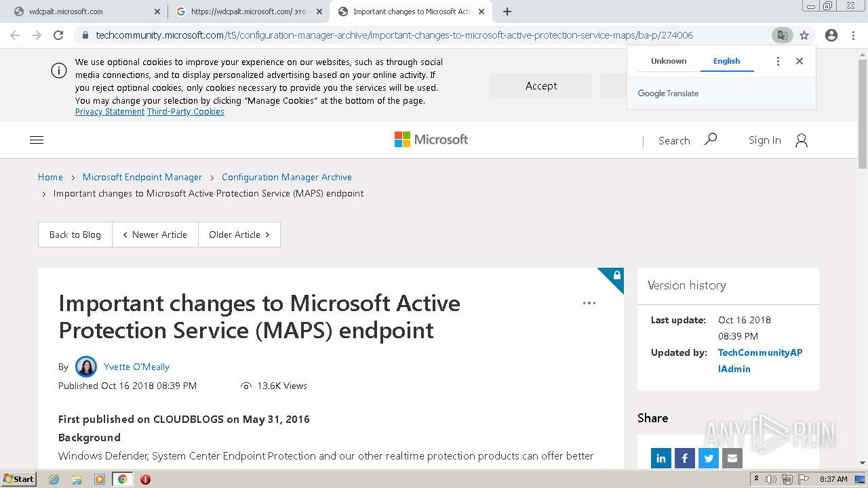Click the browser back arrow
This screenshot has width=868, height=488.
[x=15, y=35]
